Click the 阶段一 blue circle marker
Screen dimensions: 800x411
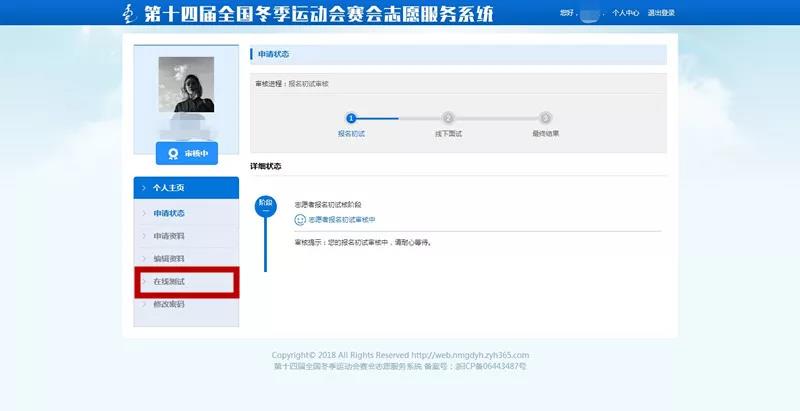point(265,207)
